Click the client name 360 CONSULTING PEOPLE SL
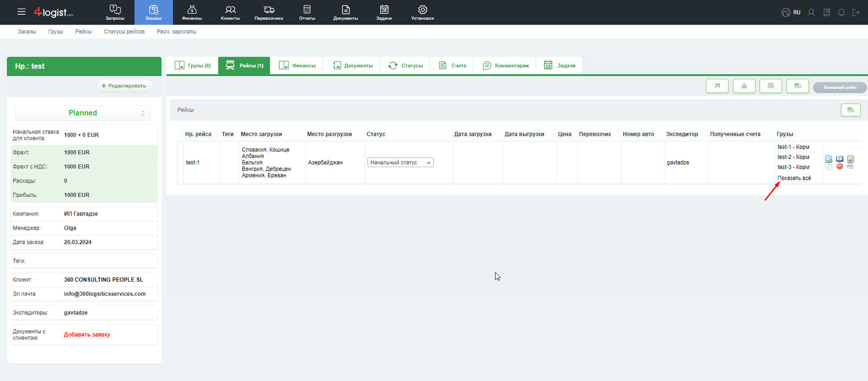This screenshot has height=381, width=868. click(x=104, y=280)
